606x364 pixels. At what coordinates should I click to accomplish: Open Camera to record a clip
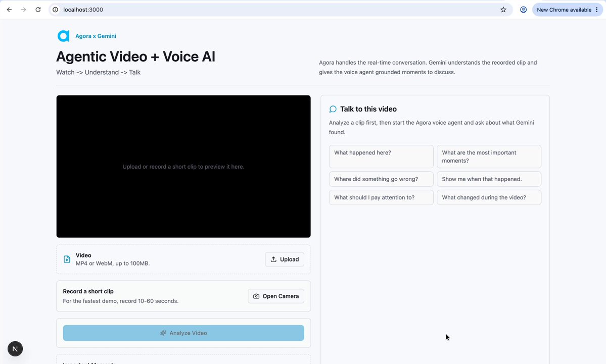(x=276, y=296)
